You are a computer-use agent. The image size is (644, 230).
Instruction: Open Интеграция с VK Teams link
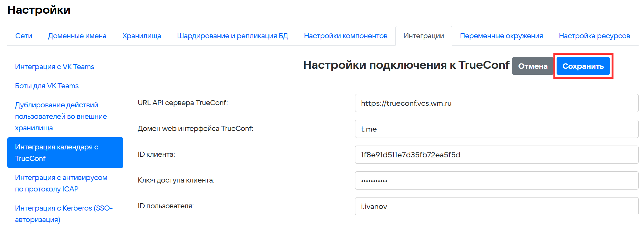[x=55, y=67]
